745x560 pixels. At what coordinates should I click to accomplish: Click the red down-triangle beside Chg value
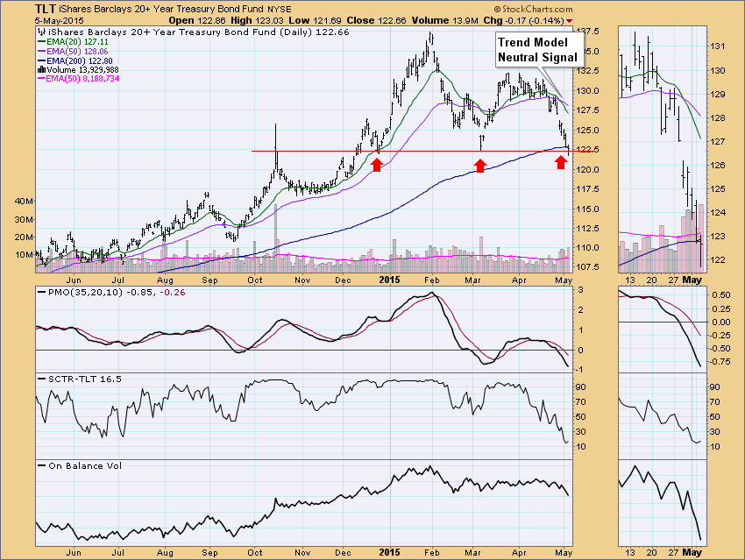[x=570, y=21]
